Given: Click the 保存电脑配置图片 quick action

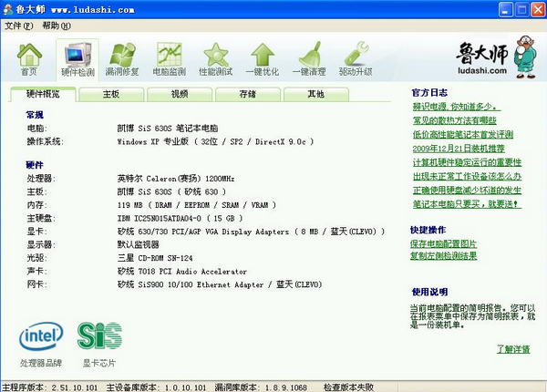Looking at the screenshot, I should pyautogui.click(x=443, y=243).
